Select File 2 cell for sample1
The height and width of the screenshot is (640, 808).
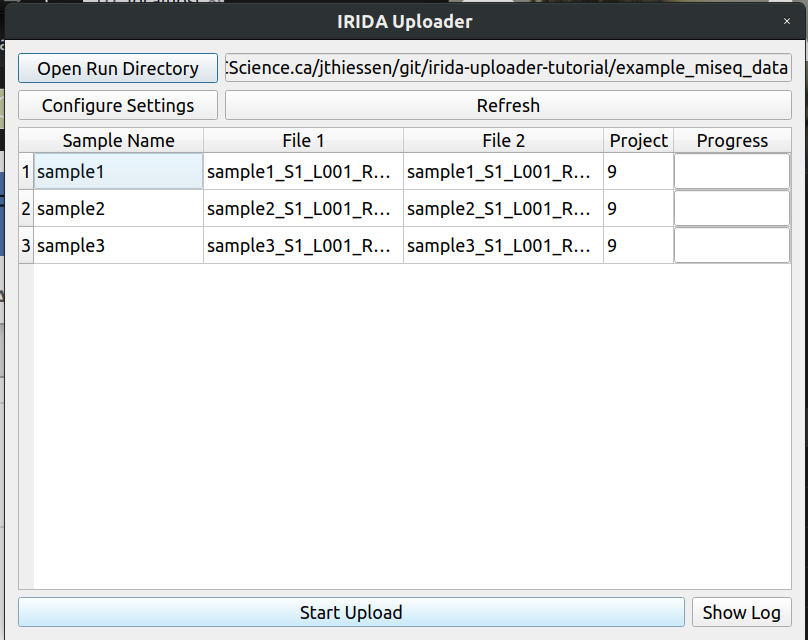pos(503,171)
